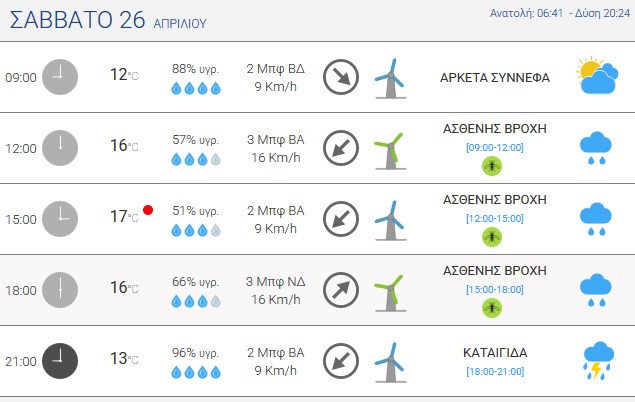Click the mosquito alert icon at 12:00

[x=492, y=166]
